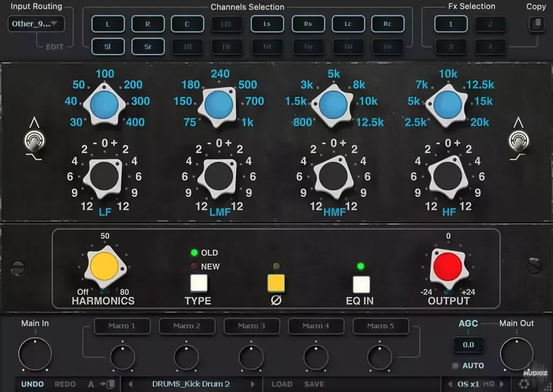Click the AGC value field 0.0

click(x=468, y=345)
